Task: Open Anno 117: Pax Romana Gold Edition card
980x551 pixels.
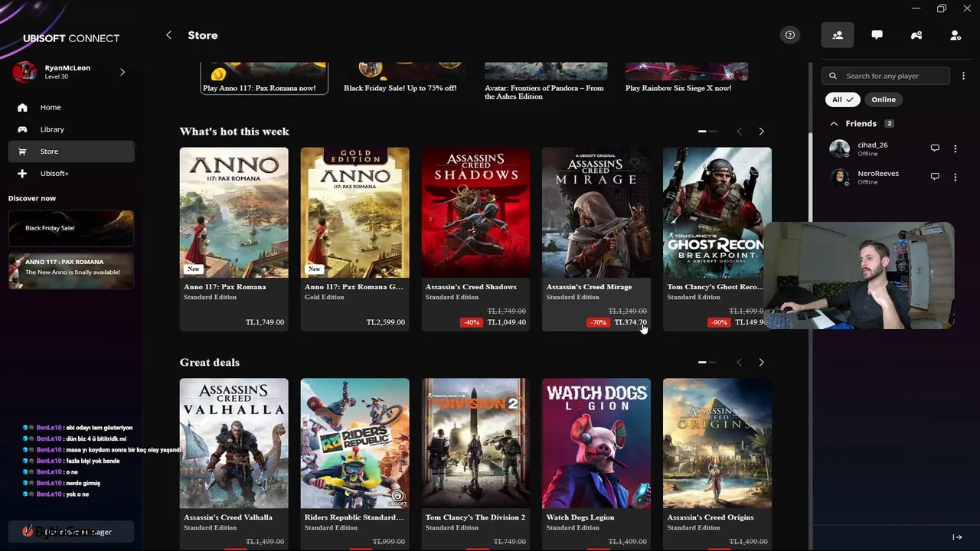Action: [x=355, y=240]
